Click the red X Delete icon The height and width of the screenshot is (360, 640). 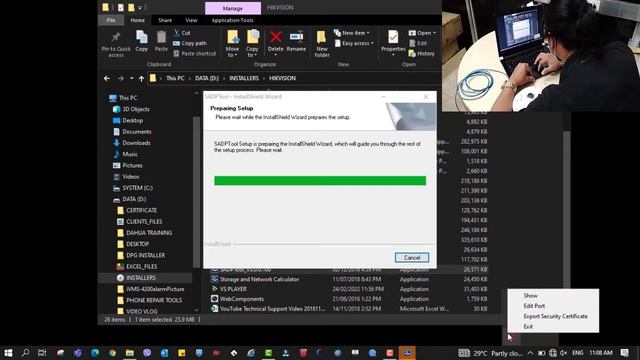[x=276, y=37]
